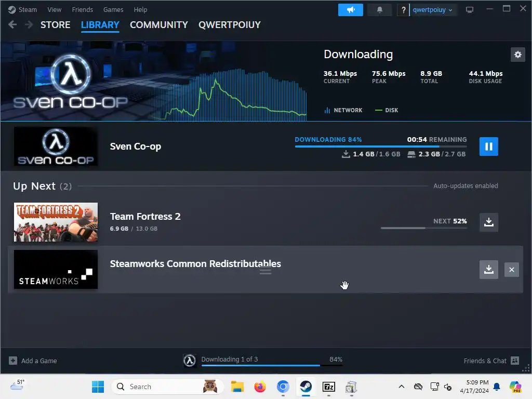532x399 pixels.
Task: Open Friends & Chat
Action: pyautogui.click(x=485, y=361)
